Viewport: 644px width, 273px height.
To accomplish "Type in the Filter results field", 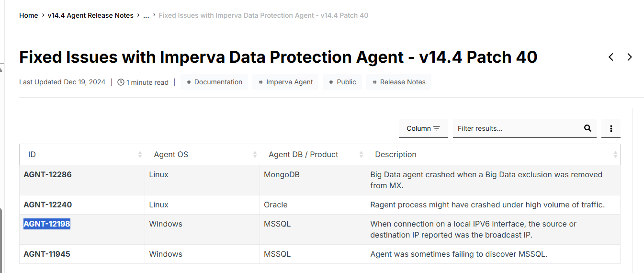I will (x=517, y=128).
